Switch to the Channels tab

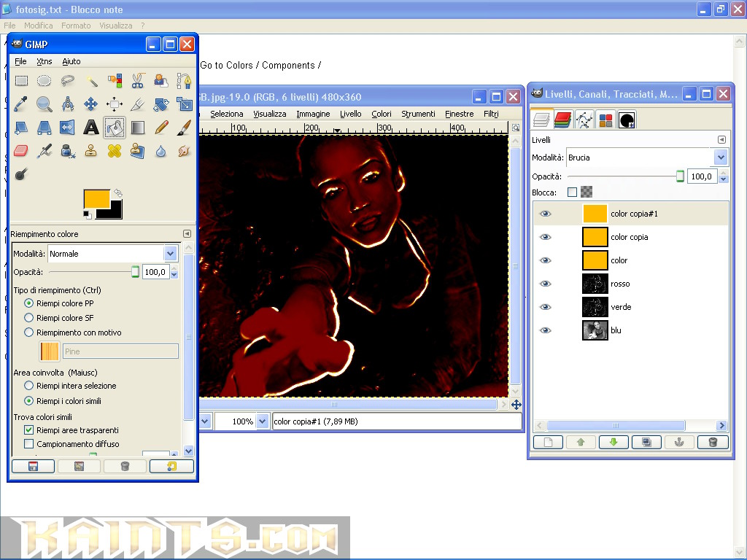click(562, 120)
